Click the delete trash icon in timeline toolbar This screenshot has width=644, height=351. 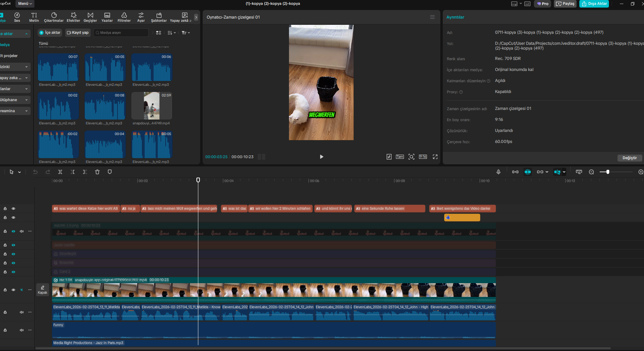point(97,172)
